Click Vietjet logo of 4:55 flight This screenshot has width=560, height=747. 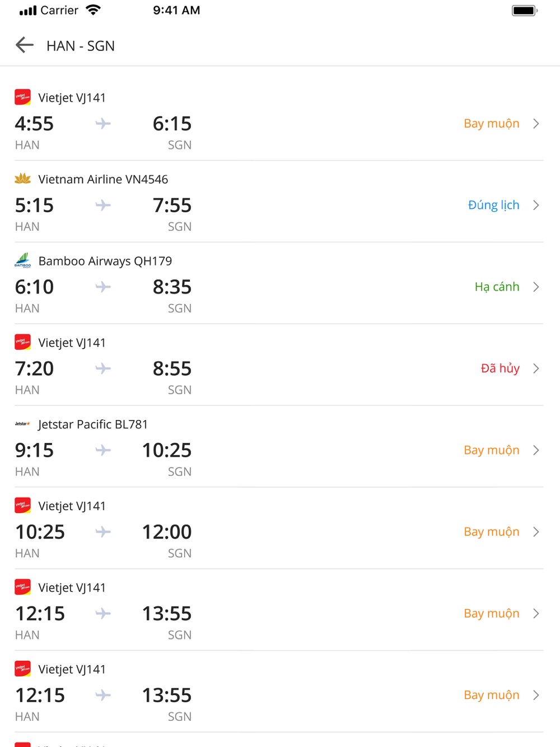click(22, 97)
